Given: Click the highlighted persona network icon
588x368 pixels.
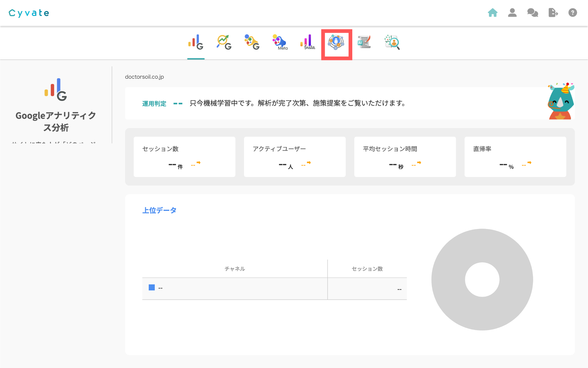Looking at the screenshot, I should click(336, 43).
